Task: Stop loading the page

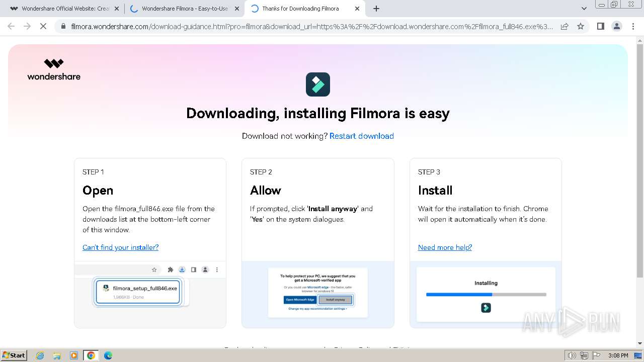Action: tap(43, 26)
